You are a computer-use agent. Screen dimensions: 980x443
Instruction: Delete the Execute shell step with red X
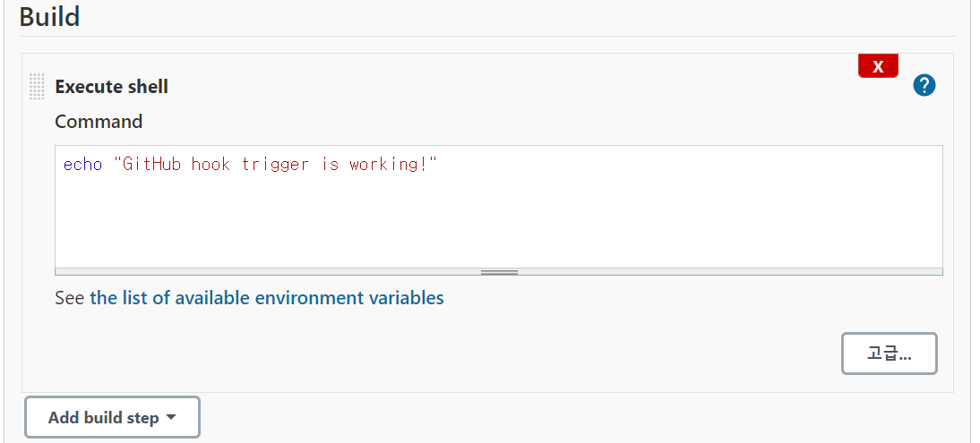click(x=878, y=66)
